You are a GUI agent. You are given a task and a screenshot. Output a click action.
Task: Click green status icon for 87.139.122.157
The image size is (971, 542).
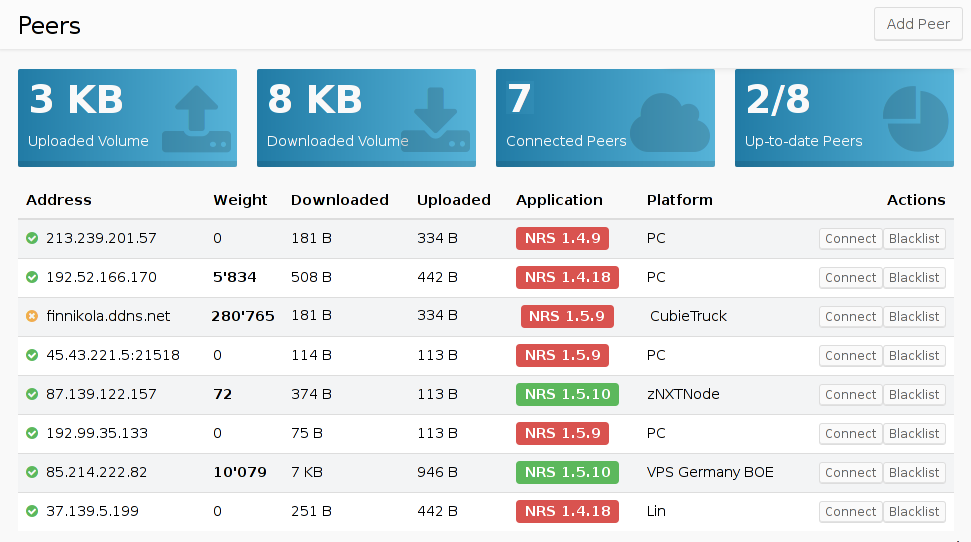tap(32, 394)
